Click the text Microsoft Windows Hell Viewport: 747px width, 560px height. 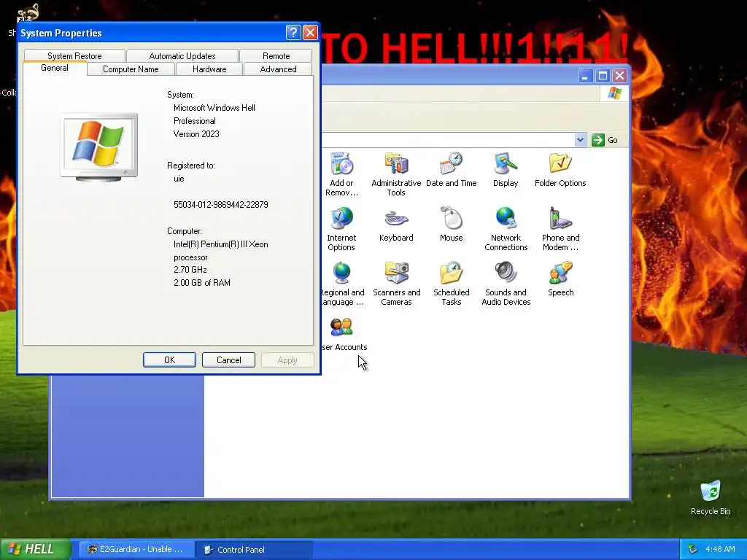(x=214, y=108)
